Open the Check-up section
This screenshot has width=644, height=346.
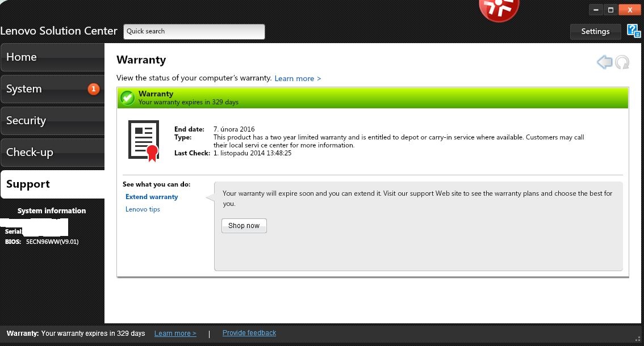(x=52, y=152)
